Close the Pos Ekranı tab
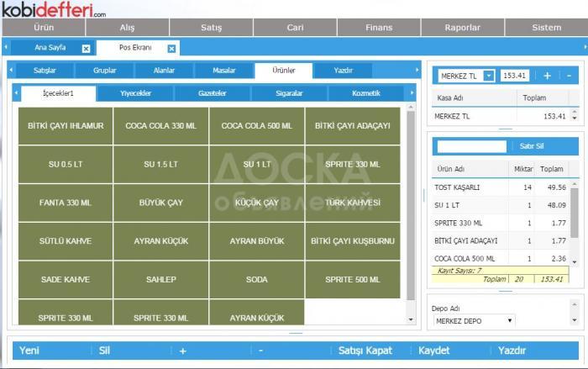The width and height of the screenshot is (588, 369). [171, 49]
